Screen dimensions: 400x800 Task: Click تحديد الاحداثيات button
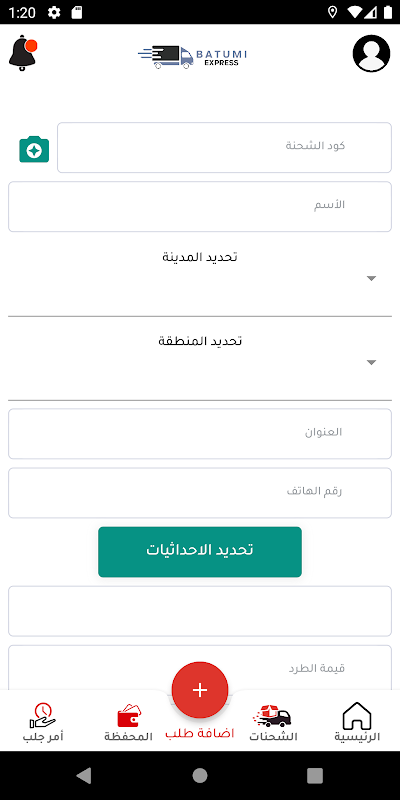200,552
